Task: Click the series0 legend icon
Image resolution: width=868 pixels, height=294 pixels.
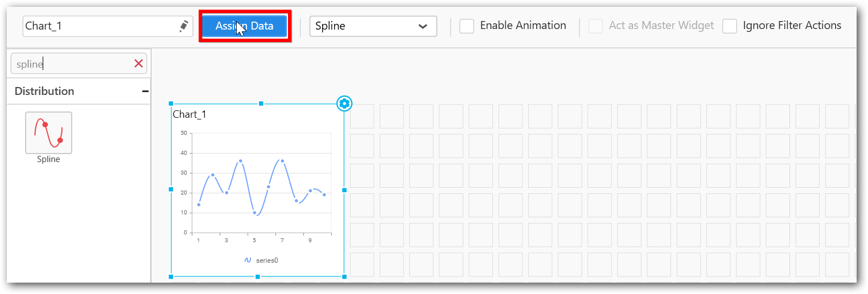Action: [248, 260]
